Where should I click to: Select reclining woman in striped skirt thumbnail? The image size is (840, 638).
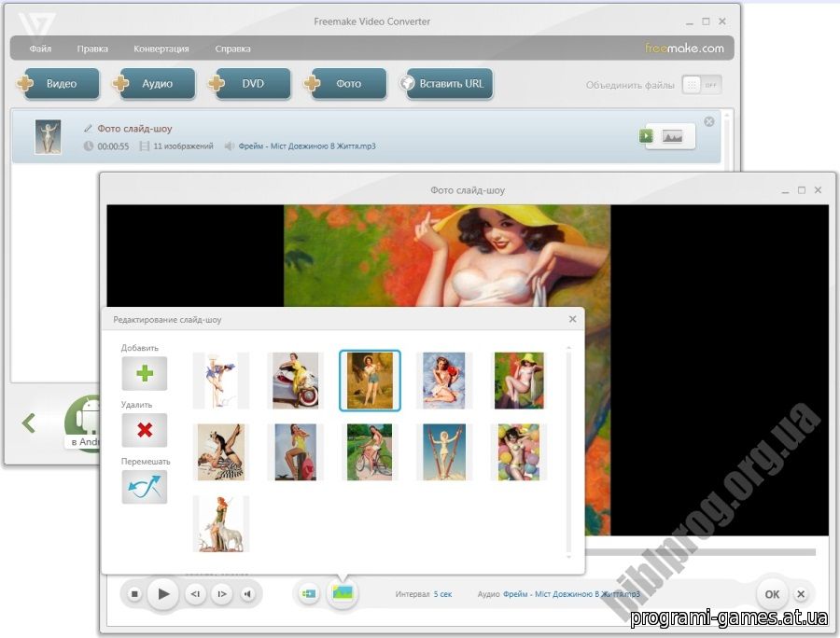[x=220, y=452]
